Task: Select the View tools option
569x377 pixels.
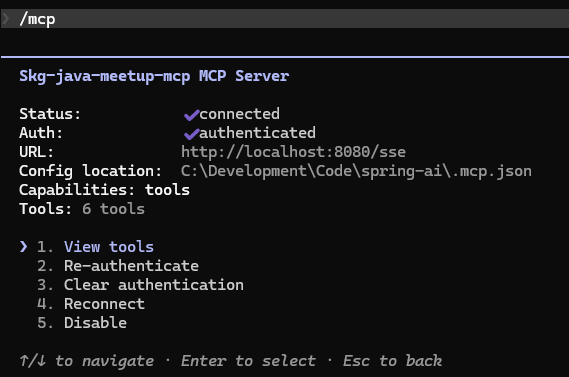Action: pyautogui.click(x=109, y=247)
